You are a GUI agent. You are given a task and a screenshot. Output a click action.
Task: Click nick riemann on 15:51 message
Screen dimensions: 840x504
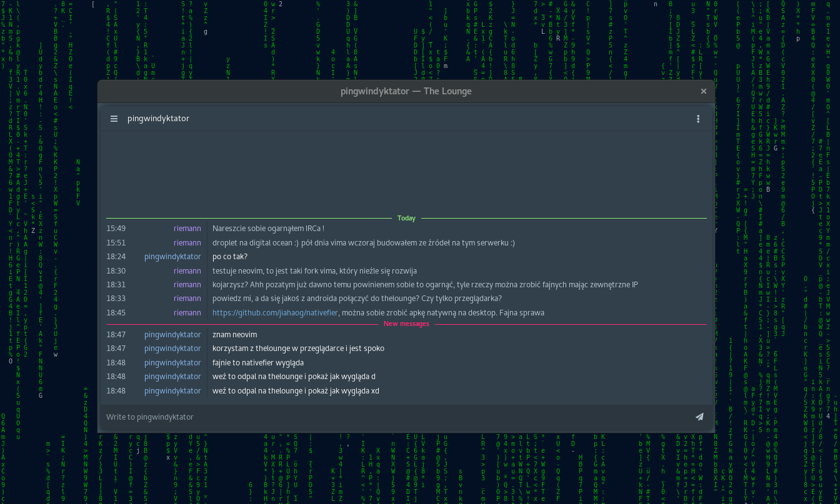click(x=187, y=243)
